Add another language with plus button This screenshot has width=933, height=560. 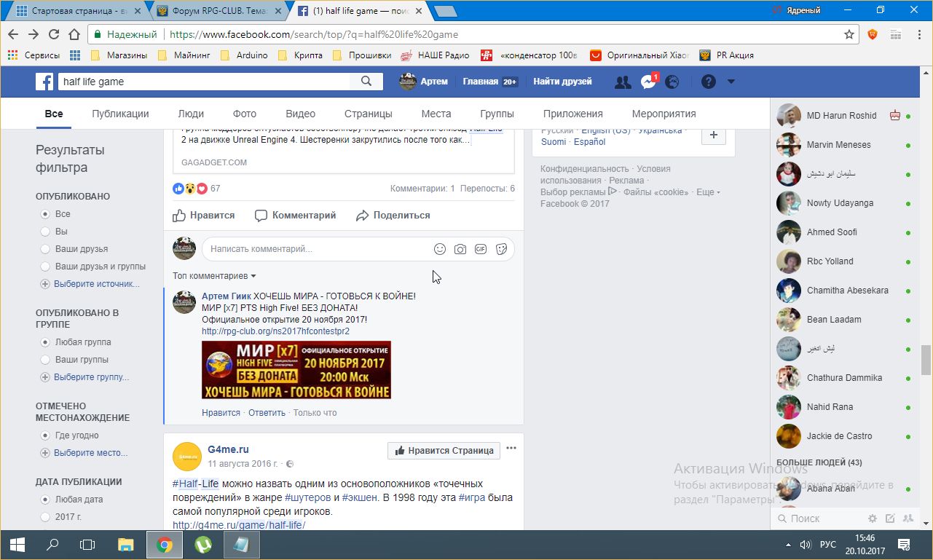tap(714, 135)
